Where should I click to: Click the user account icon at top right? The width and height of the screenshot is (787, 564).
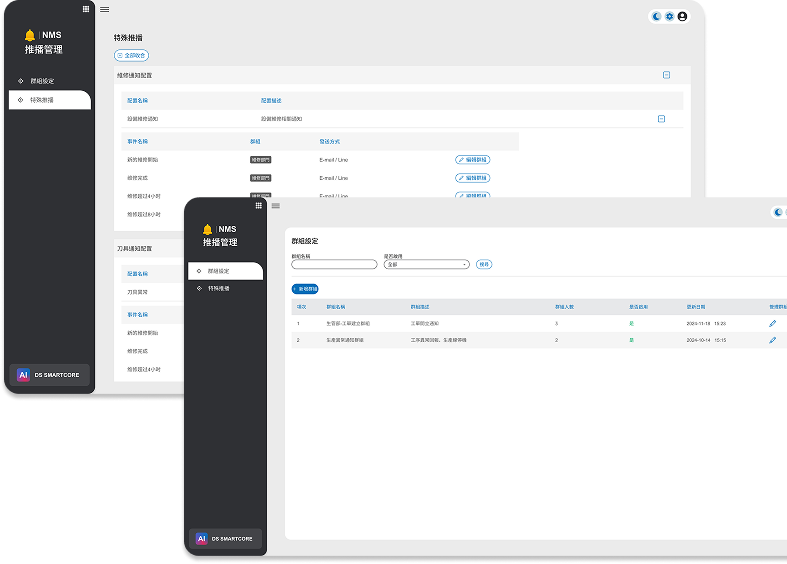tap(682, 16)
